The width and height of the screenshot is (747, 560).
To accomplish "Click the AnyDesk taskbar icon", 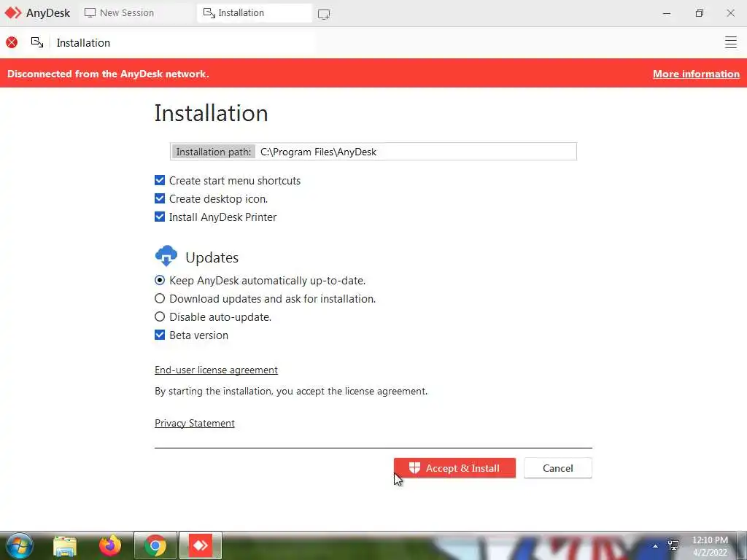I will tap(201, 545).
